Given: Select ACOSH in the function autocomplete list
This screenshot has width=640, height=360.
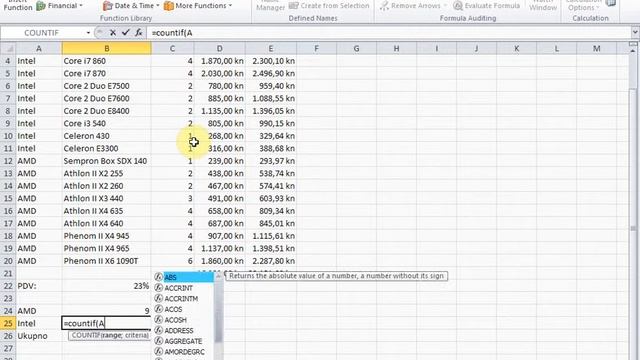Looking at the screenshot, I should click(184, 320).
